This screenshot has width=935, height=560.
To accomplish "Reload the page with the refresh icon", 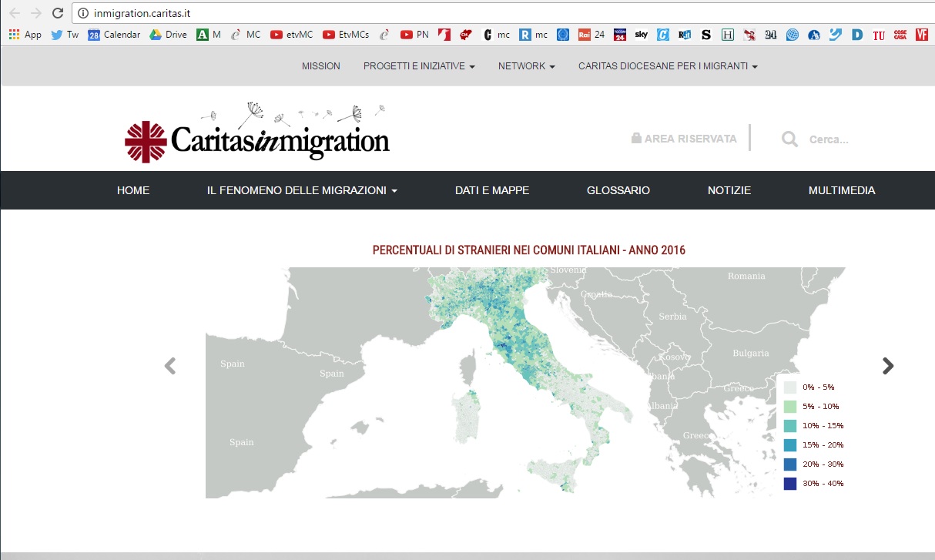I will [57, 13].
